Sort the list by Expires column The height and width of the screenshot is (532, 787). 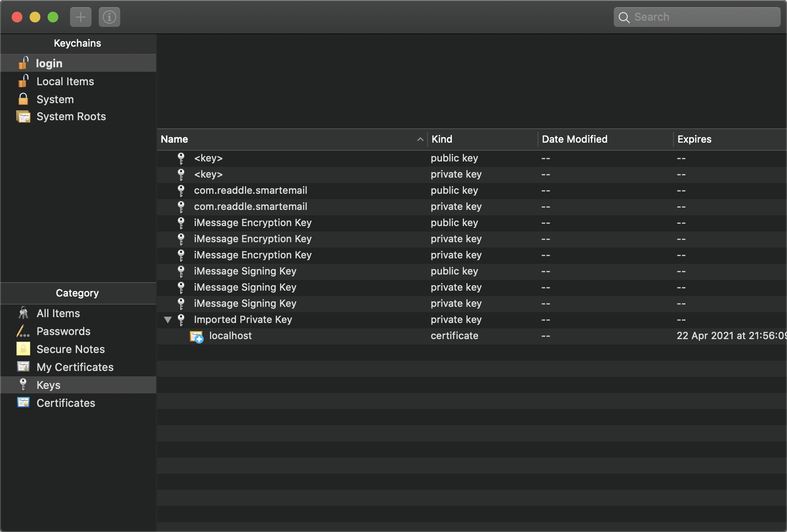tap(730, 139)
